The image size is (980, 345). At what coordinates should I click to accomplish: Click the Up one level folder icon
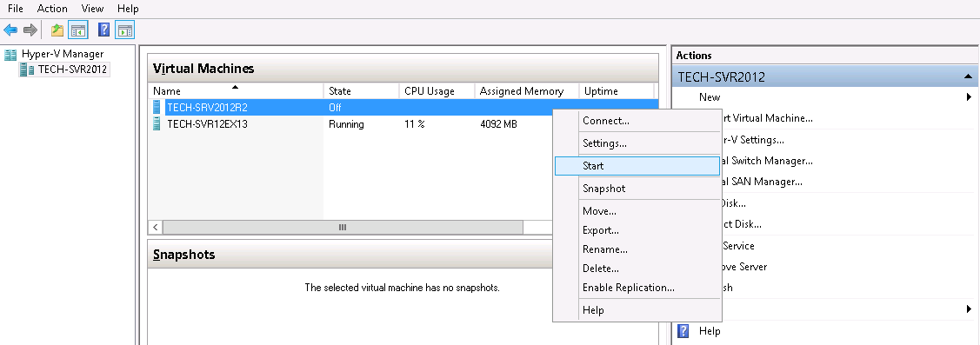coord(57,30)
